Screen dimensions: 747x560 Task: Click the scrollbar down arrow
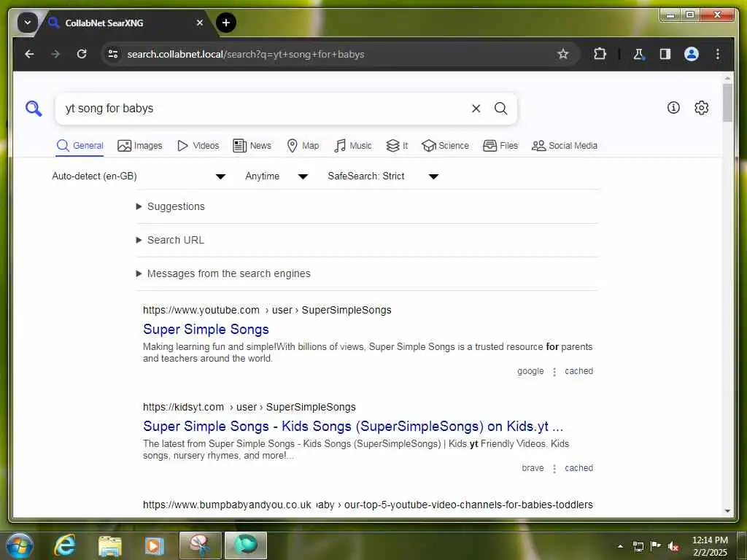click(x=727, y=511)
